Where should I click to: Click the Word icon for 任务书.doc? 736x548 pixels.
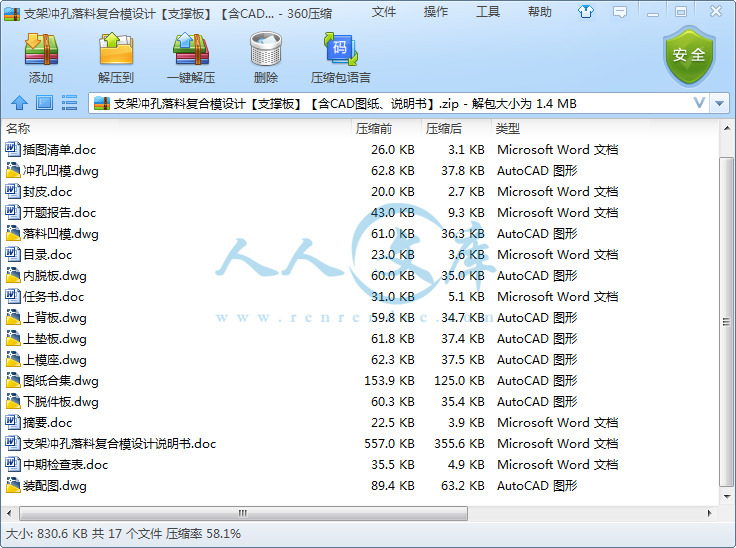(x=13, y=296)
